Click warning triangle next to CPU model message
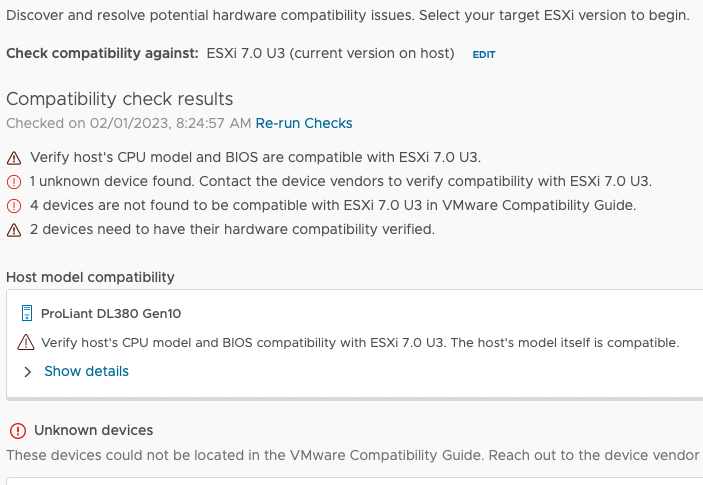Screen dimensions: 703x485 pyautogui.click(x=14, y=158)
